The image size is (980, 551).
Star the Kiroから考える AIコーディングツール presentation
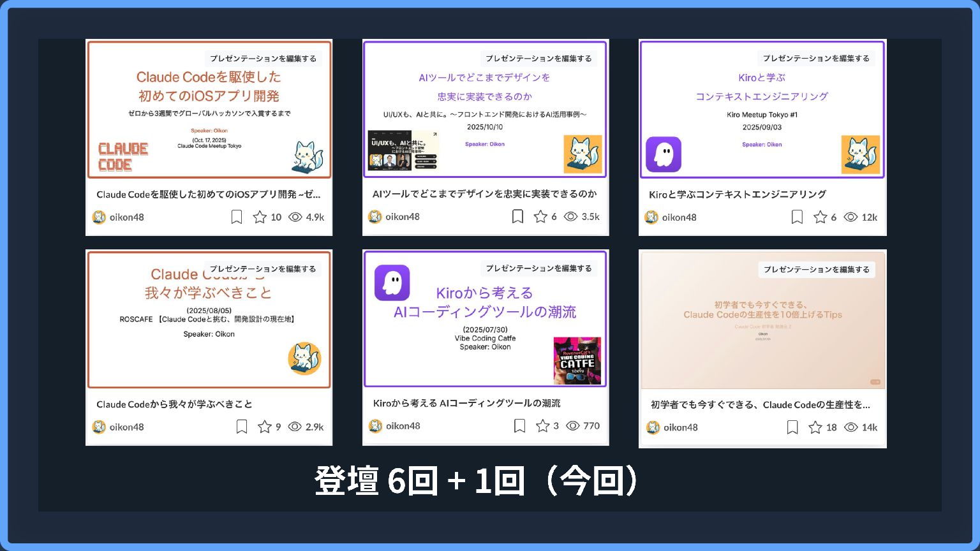point(543,426)
